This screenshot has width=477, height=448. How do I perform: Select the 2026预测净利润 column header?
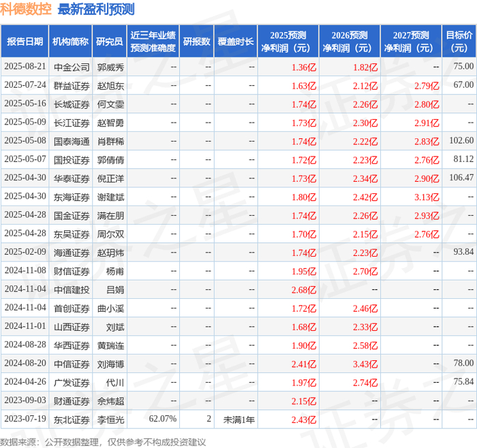(x=350, y=42)
